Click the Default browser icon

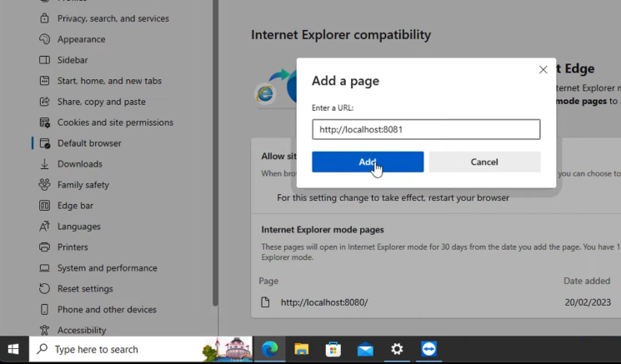tap(45, 143)
